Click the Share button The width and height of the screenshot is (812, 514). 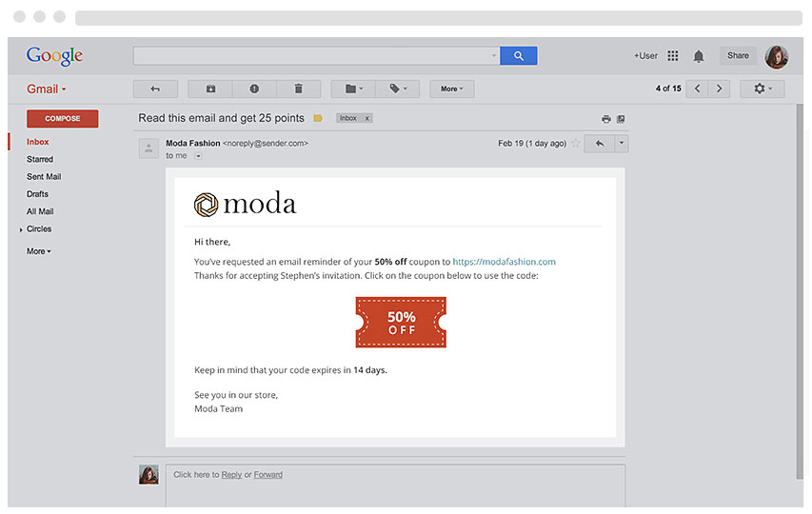(x=738, y=56)
